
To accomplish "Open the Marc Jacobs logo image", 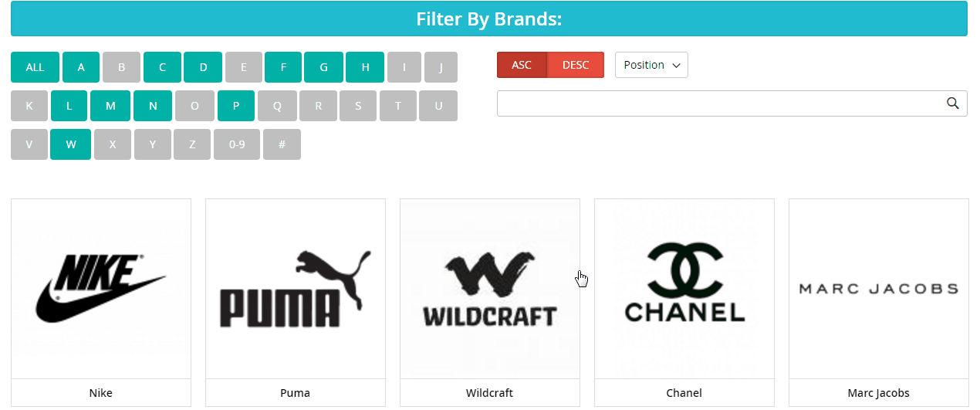I will pyautogui.click(x=878, y=288).
